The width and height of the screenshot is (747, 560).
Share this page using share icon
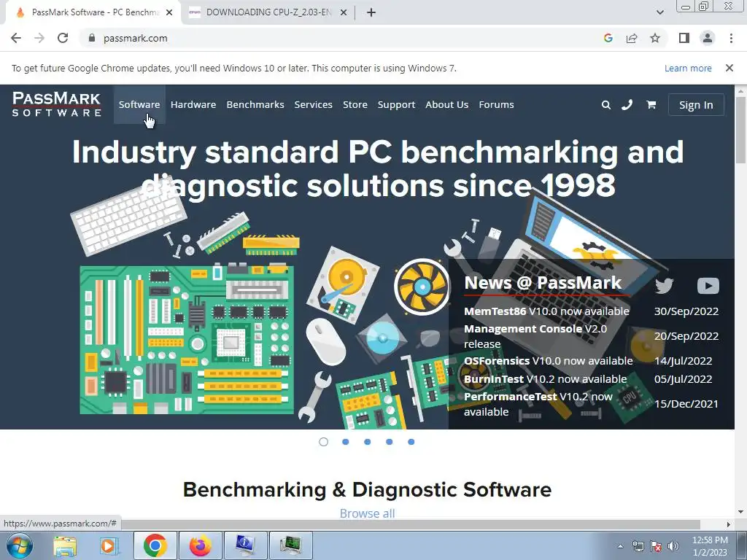click(x=632, y=38)
